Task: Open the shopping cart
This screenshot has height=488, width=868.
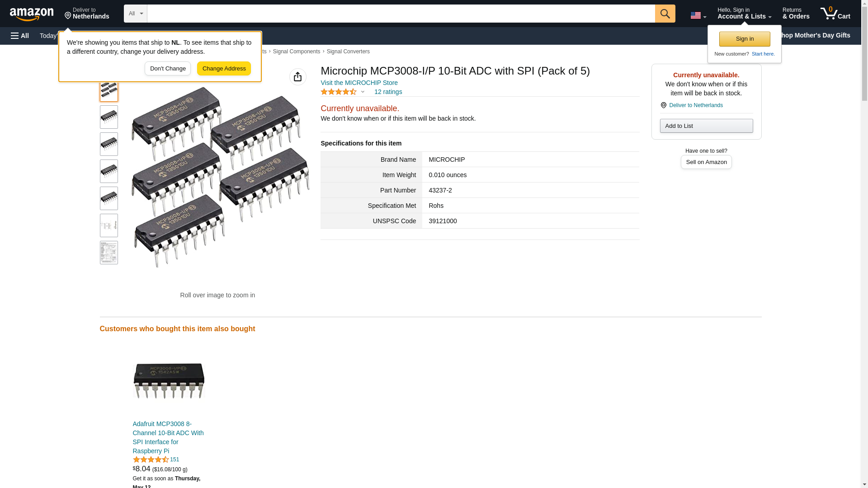Action: point(835,14)
